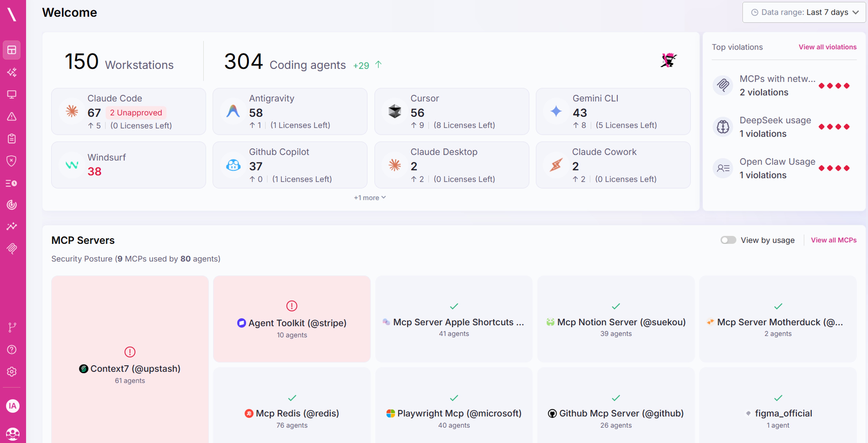Open the radar spiral icon in sidebar
This screenshot has height=443, width=868.
tap(12, 205)
